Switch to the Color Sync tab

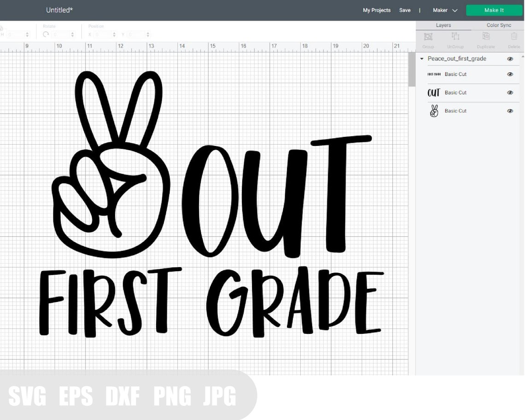point(499,25)
